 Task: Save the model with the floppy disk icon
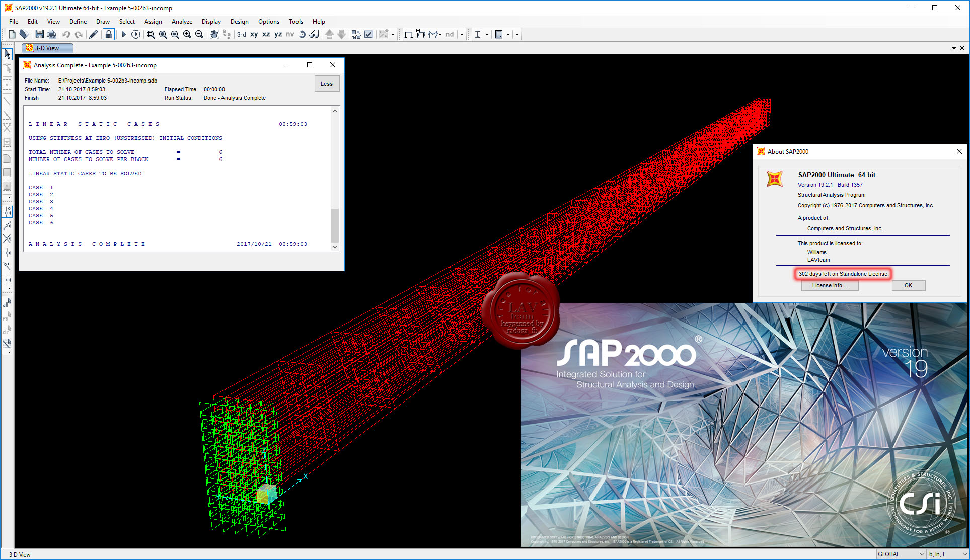click(39, 34)
